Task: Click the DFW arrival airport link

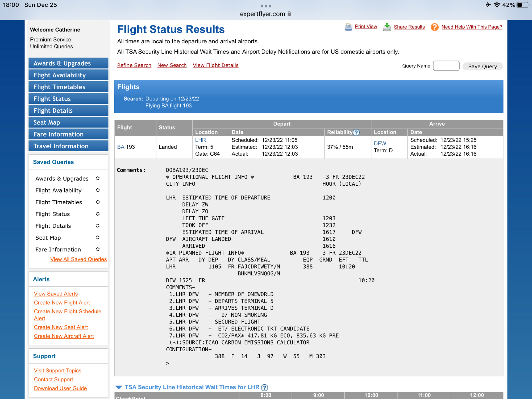Action: [380, 143]
